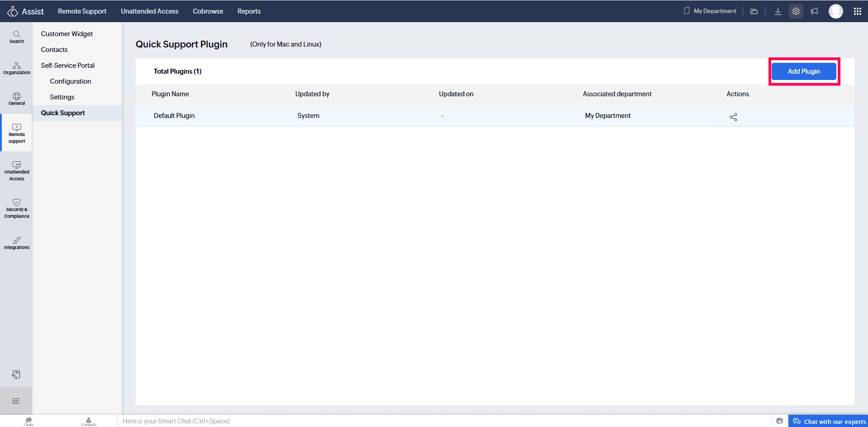This screenshot has width=868, height=427.
Task: Click the Add Plugin button
Action: pos(803,71)
